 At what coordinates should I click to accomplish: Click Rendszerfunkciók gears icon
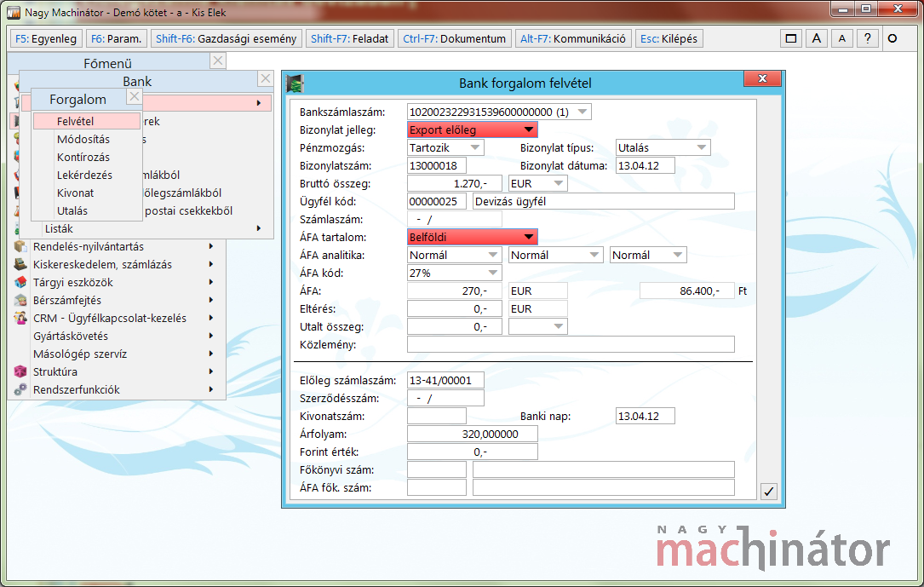pyautogui.click(x=20, y=389)
